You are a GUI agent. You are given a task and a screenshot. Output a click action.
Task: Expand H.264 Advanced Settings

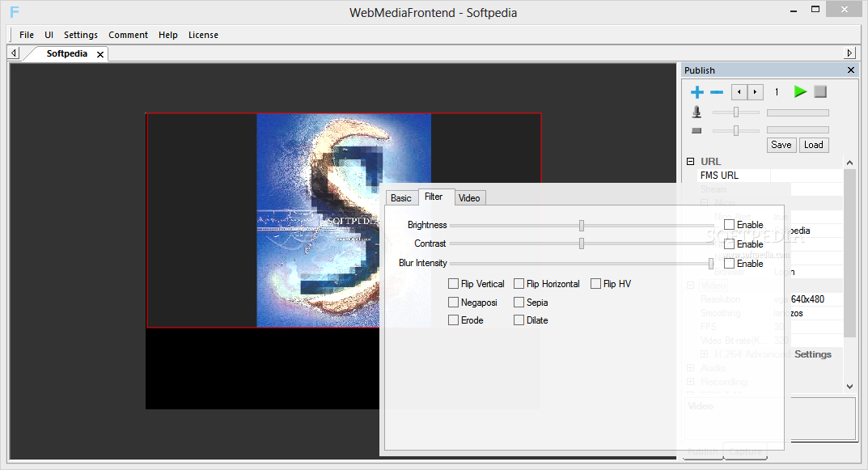click(x=704, y=354)
